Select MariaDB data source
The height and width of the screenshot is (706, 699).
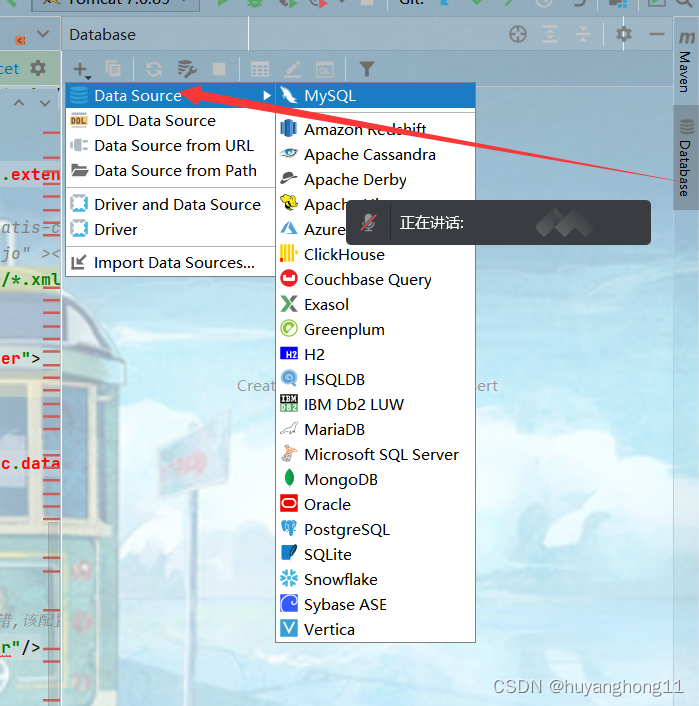[376, 430]
